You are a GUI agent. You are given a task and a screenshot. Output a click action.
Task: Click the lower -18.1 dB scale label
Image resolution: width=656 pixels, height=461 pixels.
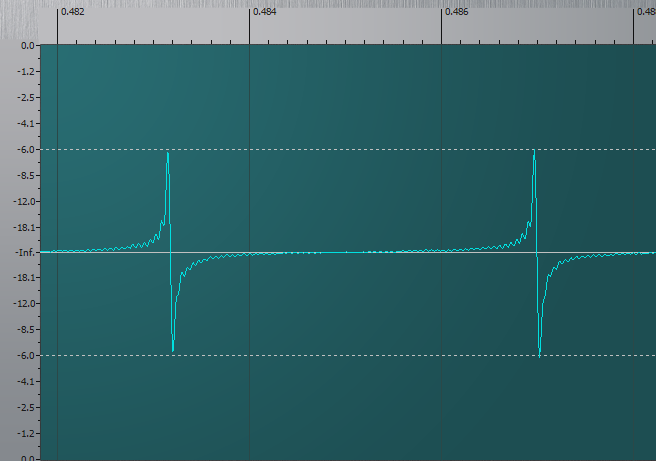coord(24,277)
